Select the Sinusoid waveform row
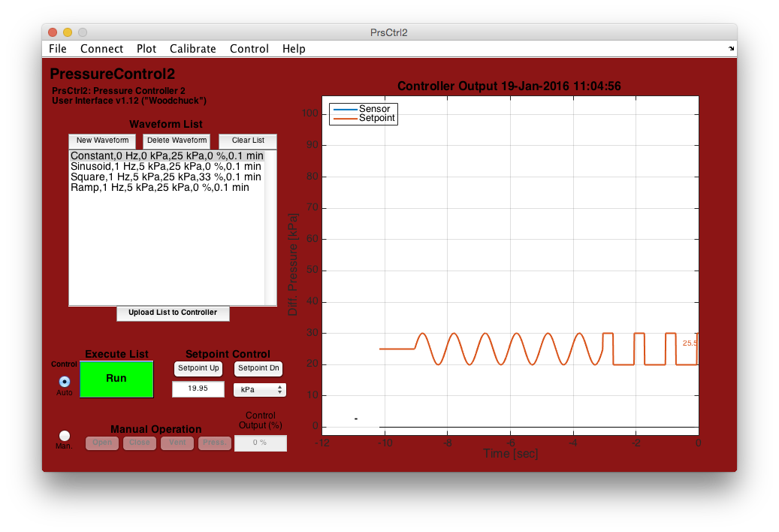 pos(167,166)
